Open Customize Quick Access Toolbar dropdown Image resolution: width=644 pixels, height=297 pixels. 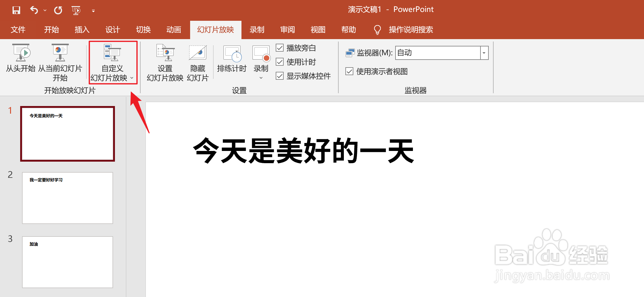click(x=93, y=11)
